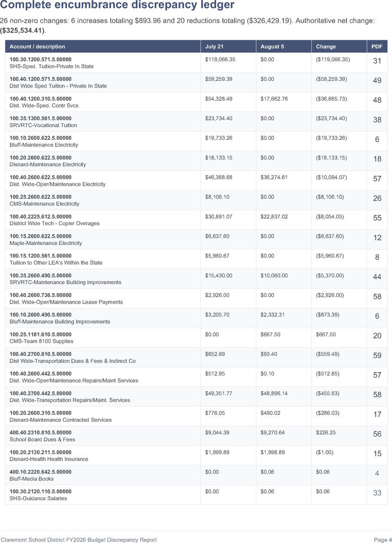Image resolution: width=392 pixels, height=543 pixels.
Task: Open PDF page 44 for SRVRTC Building improvements
Action: (x=377, y=277)
